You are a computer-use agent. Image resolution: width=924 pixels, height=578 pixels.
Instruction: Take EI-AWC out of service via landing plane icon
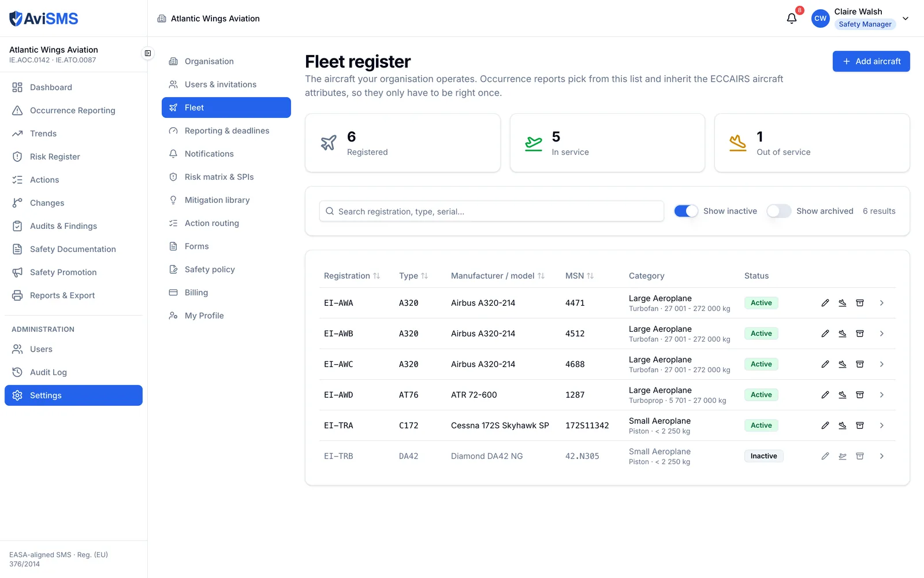843,364
